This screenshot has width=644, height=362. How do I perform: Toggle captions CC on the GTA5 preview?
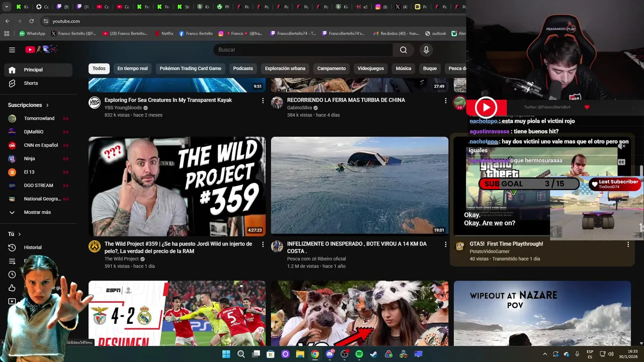621,162
